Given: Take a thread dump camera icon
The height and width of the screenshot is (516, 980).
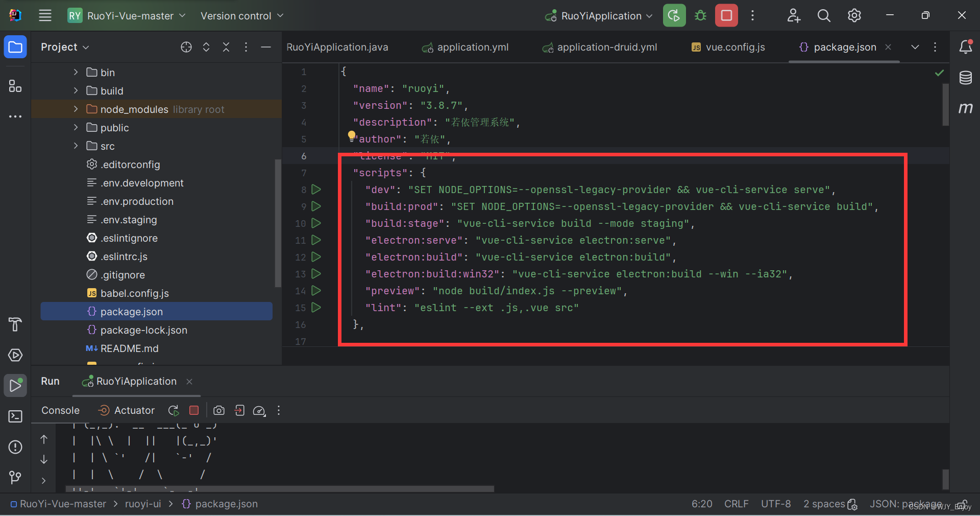Looking at the screenshot, I should click(219, 410).
